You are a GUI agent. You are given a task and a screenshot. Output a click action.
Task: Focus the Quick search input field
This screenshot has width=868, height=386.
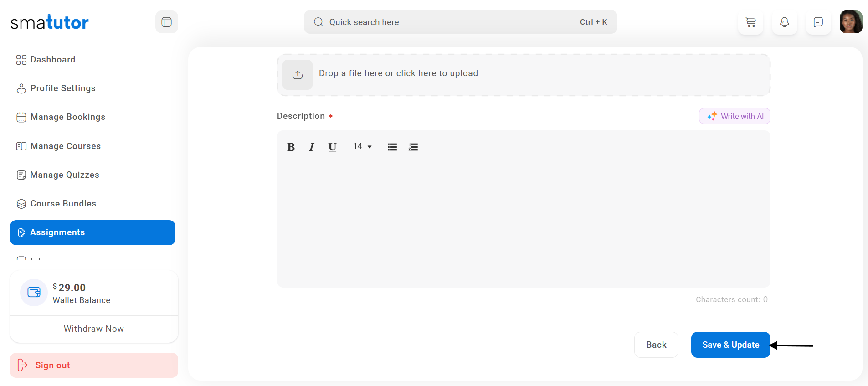click(451, 22)
